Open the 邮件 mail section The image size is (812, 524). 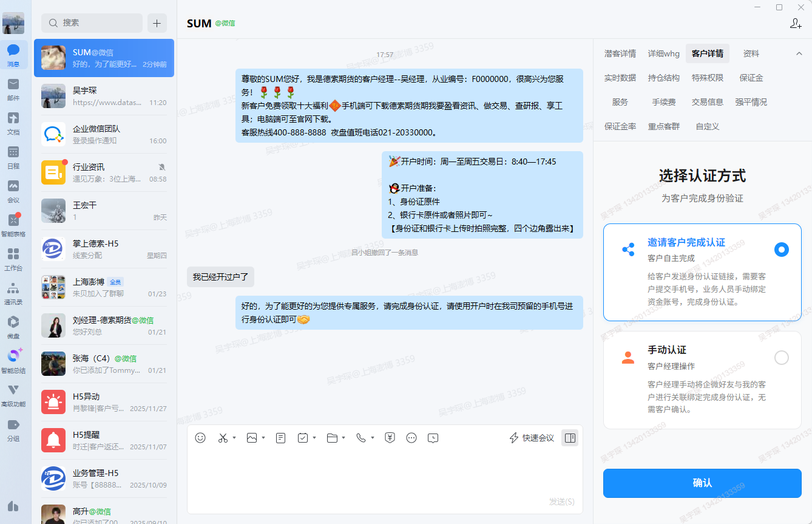[13, 89]
